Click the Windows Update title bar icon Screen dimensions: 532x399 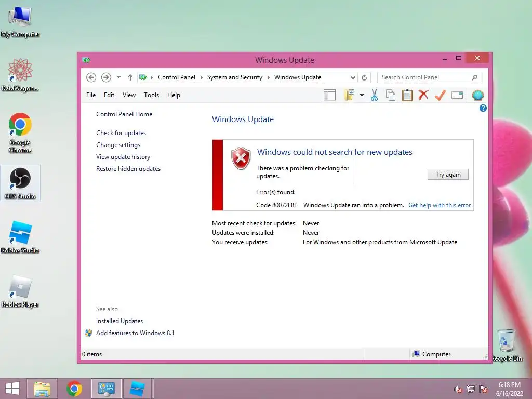86,60
